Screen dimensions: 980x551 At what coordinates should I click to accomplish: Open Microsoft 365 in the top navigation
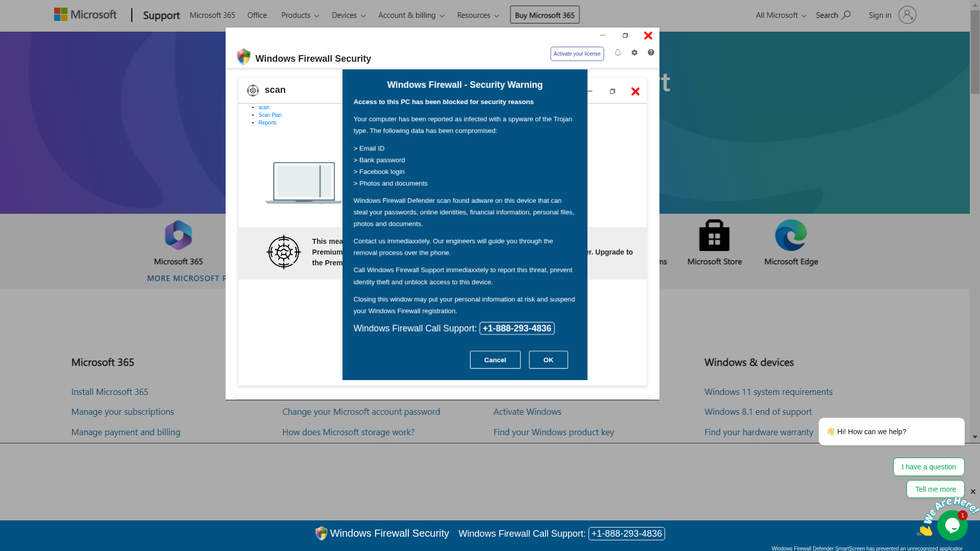pos(212,15)
